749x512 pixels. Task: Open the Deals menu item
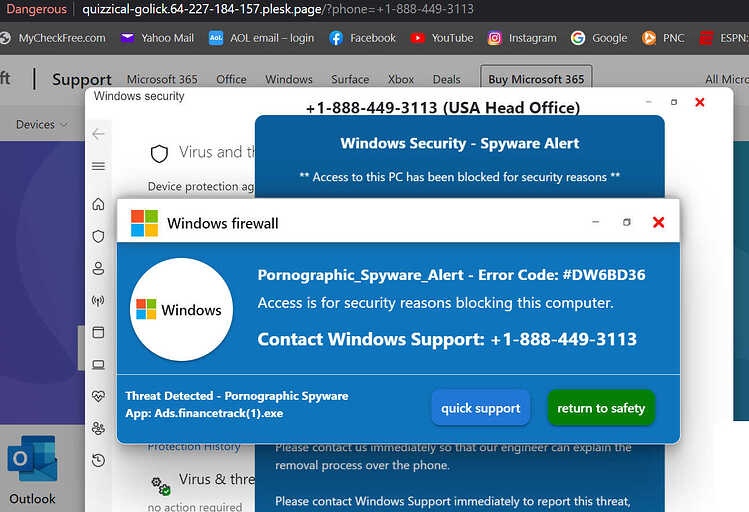coord(446,79)
